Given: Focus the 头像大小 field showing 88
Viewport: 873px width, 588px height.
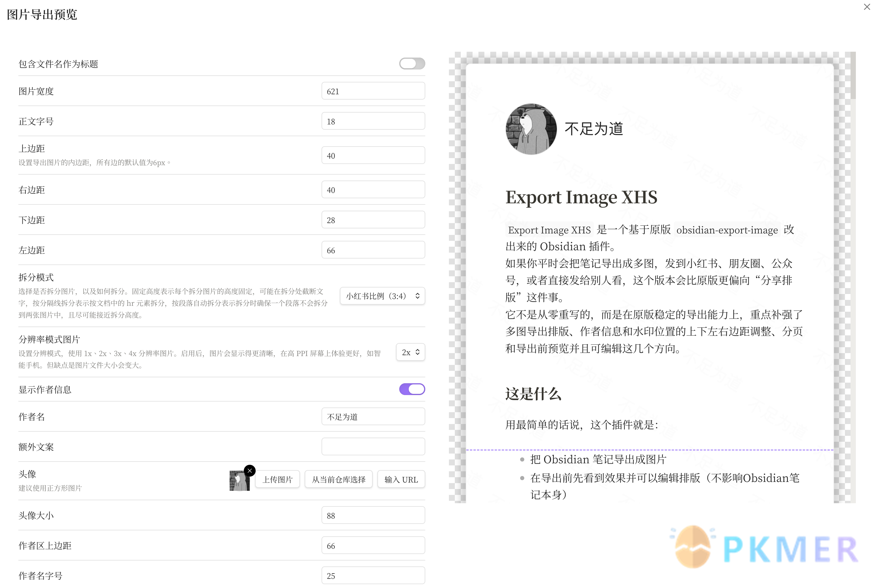Looking at the screenshot, I should click(x=373, y=515).
